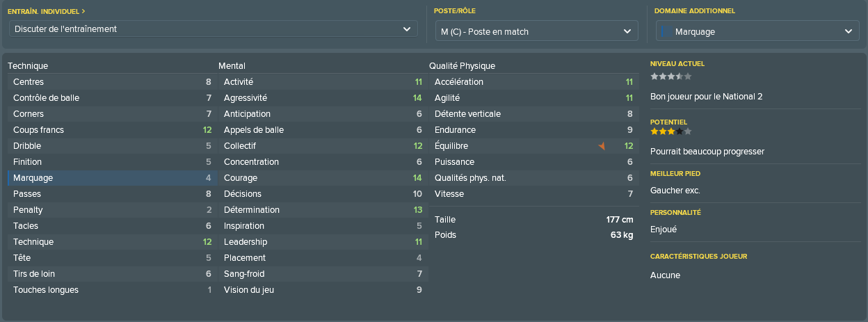Select the Touches longues attribute row
The width and height of the screenshot is (868, 322).
point(112,290)
